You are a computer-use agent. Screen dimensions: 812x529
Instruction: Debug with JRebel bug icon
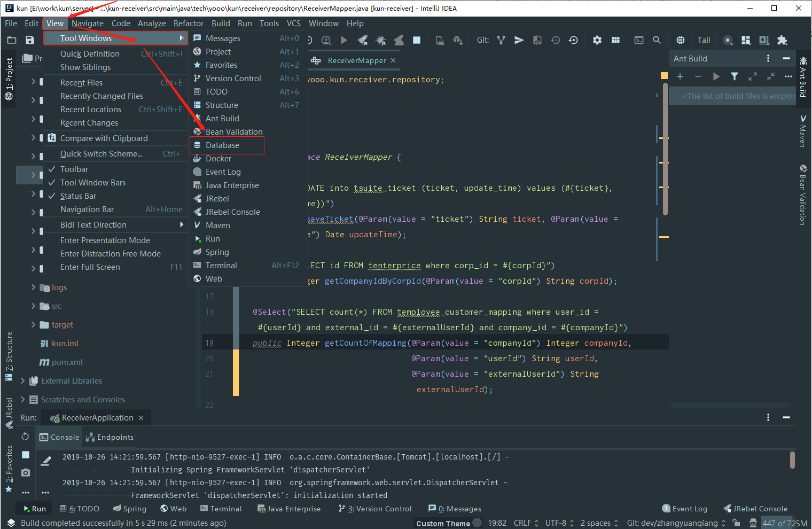click(381, 40)
